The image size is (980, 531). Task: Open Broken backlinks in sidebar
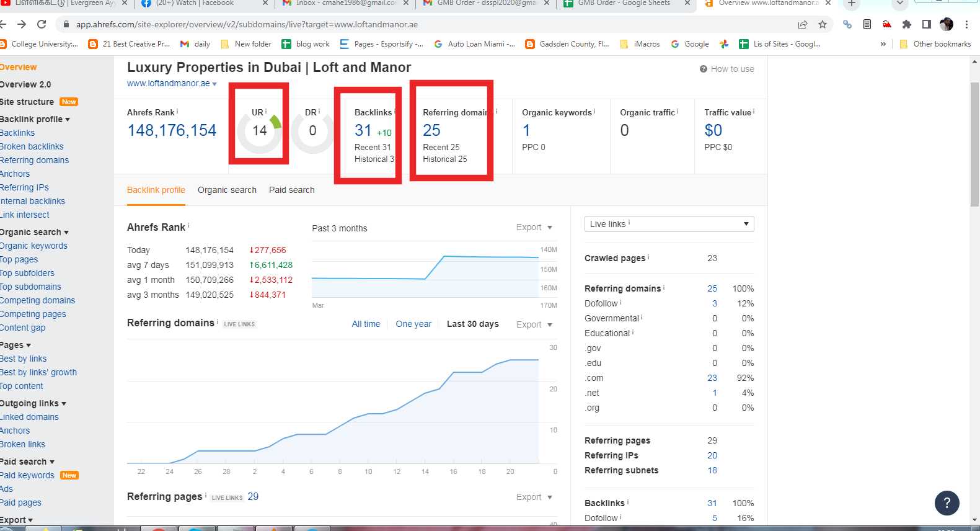point(32,146)
